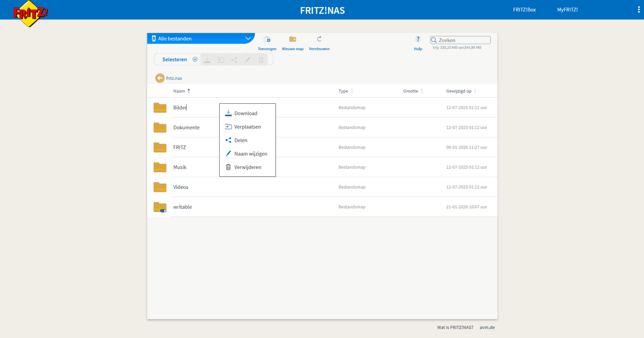Open the avm.de link
The width and height of the screenshot is (644, 338).
[487, 327]
